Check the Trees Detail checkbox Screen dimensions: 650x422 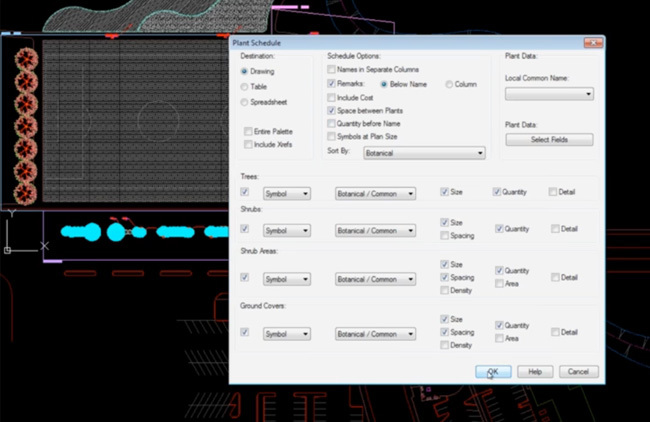[553, 191]
